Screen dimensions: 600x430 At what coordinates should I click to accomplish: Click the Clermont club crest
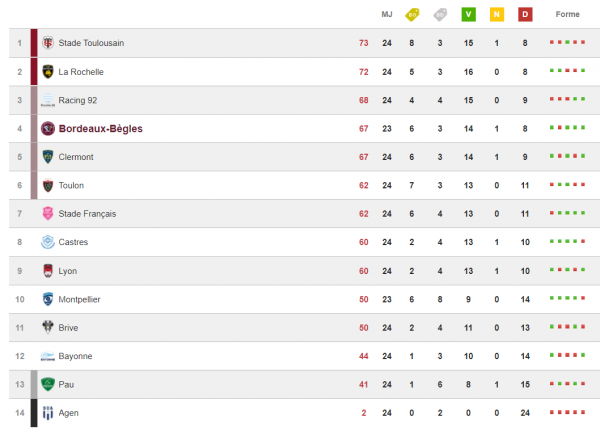(48, 157)
